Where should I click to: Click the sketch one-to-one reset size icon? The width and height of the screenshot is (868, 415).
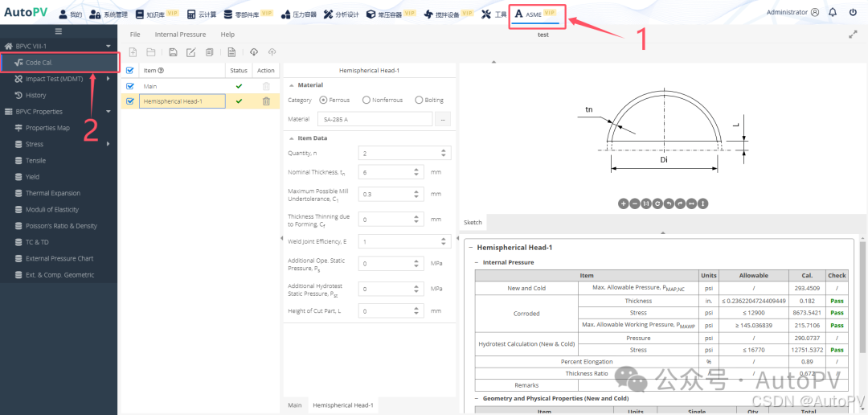646,204
